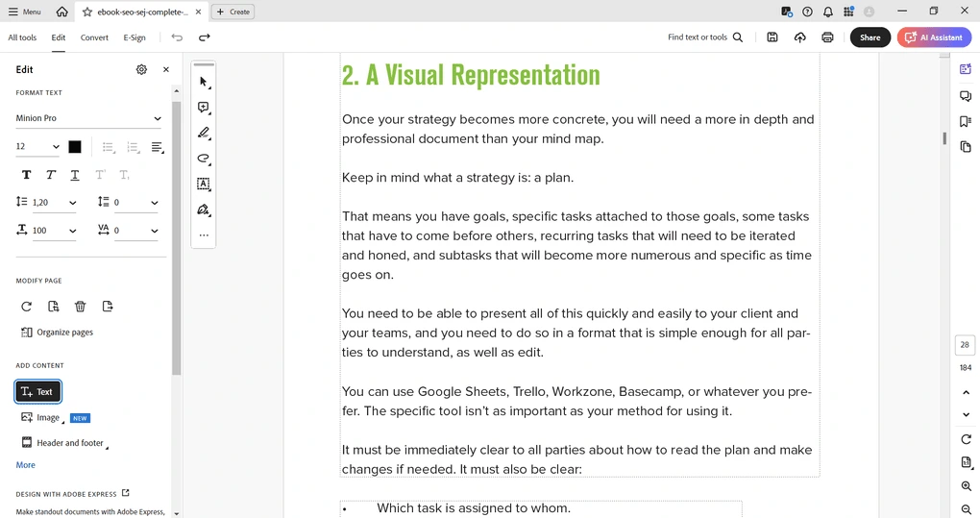Viewport: 980px width, 518px height.
Task: Click the rotate page icon
Action: click(26, 307)
